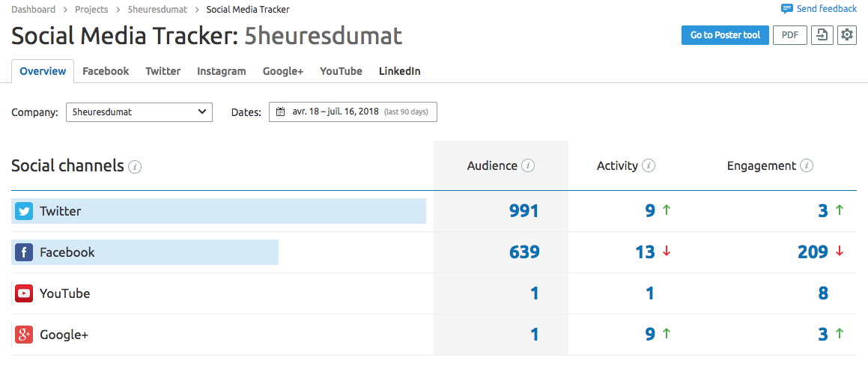868x375 pixels.
Task: Open the settings gear icon
Action: coord(846,35)
